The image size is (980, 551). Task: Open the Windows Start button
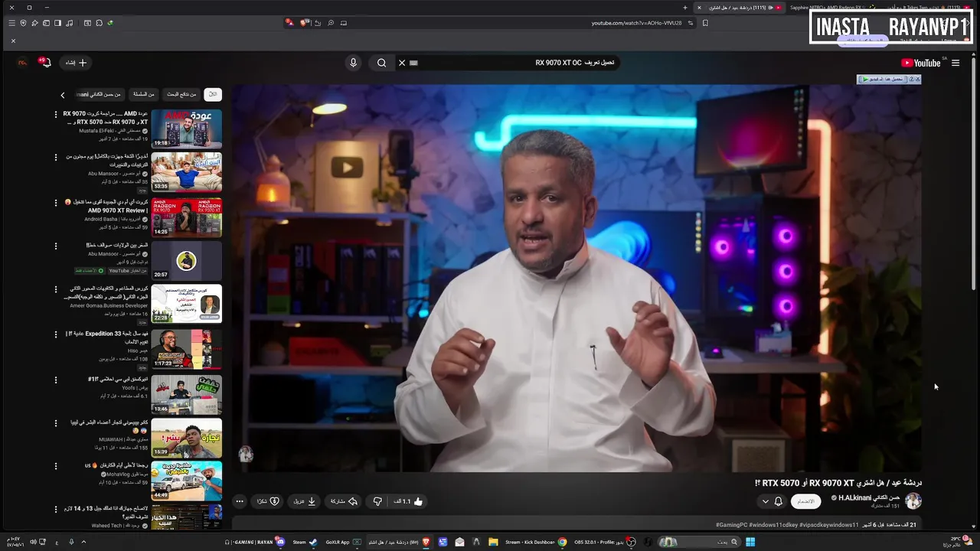750,542
